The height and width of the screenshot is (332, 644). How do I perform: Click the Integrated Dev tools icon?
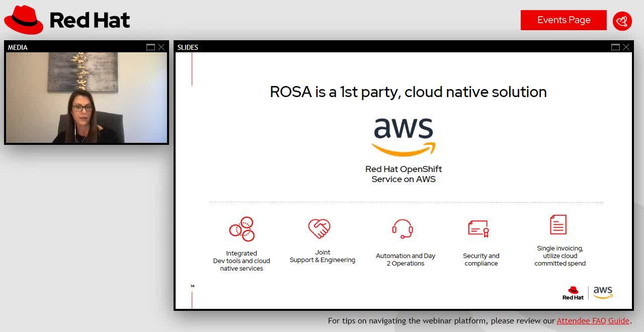click(x=242, y=229)
